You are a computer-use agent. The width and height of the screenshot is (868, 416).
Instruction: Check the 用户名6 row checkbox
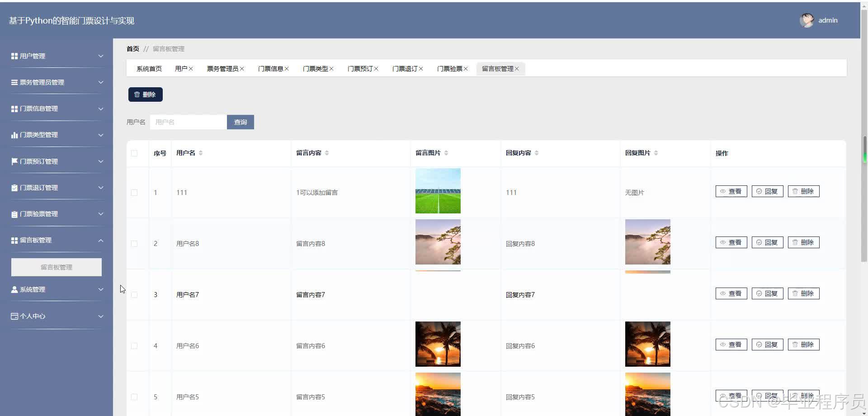pos(134,346)
